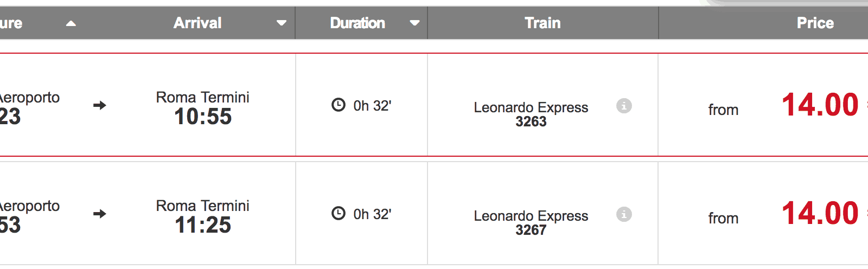Click the 0h 32' duration for train 3263
Viewport: 868px width, 269px height.
pos(372,106)
